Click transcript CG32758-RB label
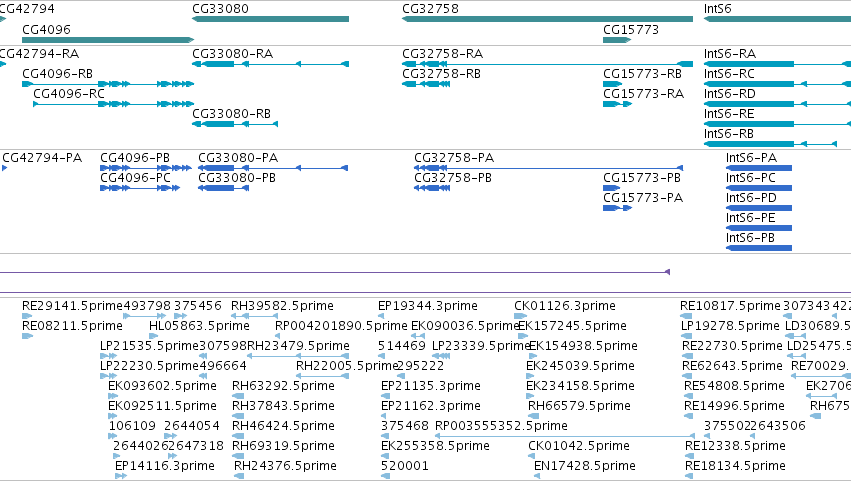The image size is (851, 481). pyautogui.click(x=441, y=73)
